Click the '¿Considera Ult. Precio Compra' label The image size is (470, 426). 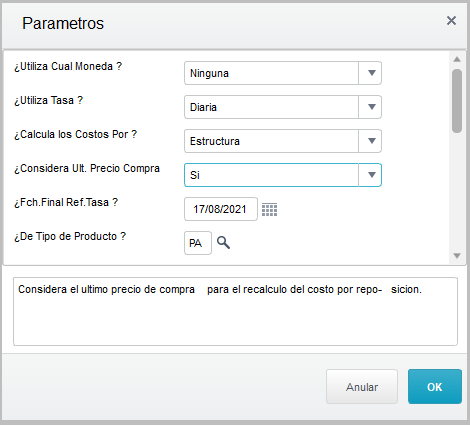pos(87,168)
